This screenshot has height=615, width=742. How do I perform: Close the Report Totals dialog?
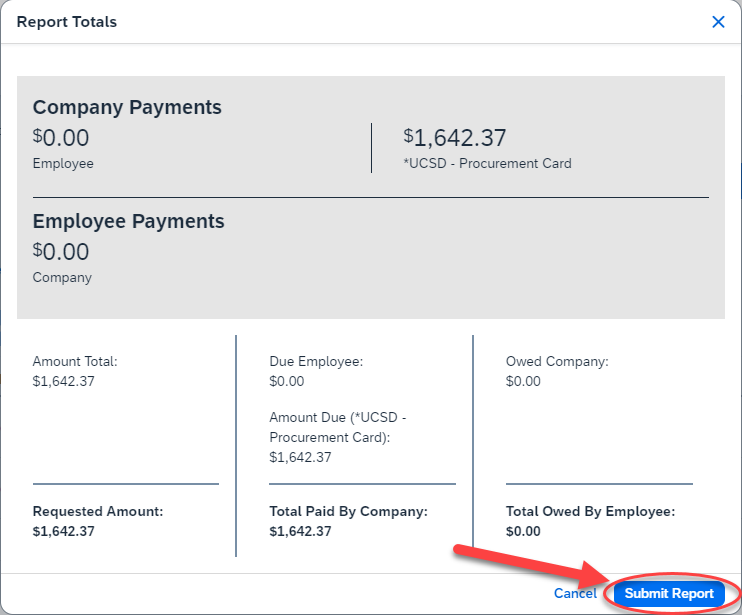[x=718, y=22]
